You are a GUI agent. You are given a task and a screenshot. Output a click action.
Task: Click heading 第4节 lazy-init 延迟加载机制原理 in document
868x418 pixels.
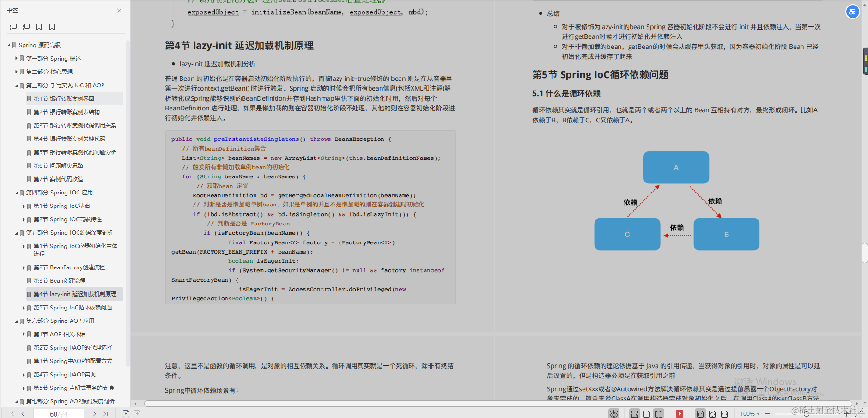click(239, 46)
